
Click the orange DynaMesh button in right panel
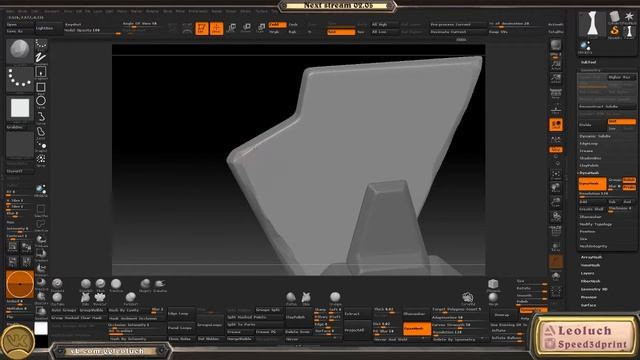click(x=593, y=184)
